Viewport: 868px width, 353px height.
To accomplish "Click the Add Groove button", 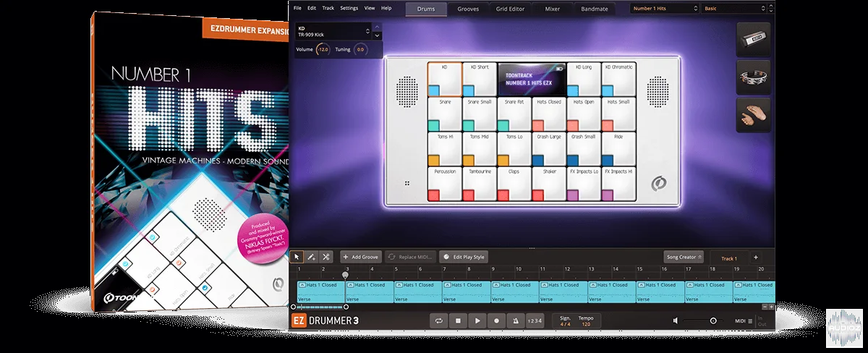I will pos(360,257).
